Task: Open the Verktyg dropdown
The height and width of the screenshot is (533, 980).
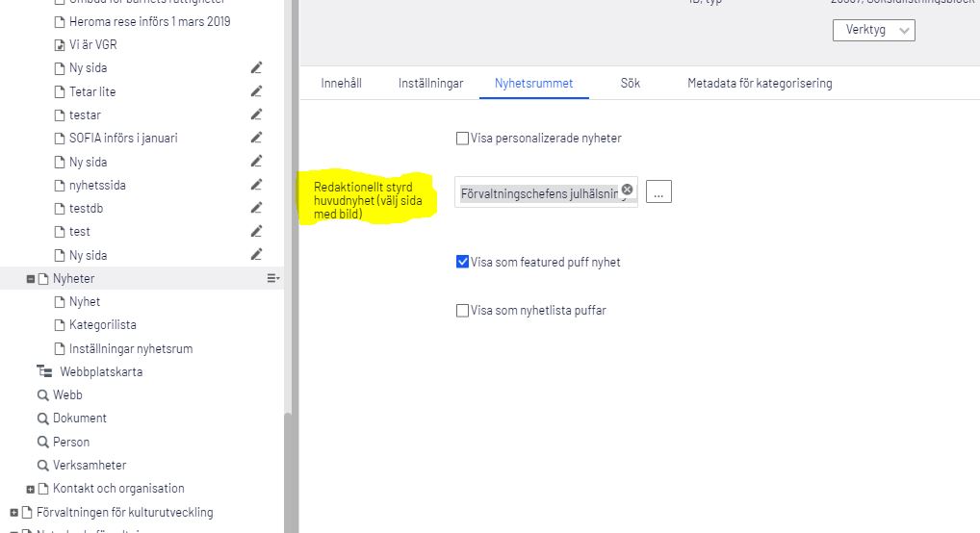Action: click(x=874, y=30)
